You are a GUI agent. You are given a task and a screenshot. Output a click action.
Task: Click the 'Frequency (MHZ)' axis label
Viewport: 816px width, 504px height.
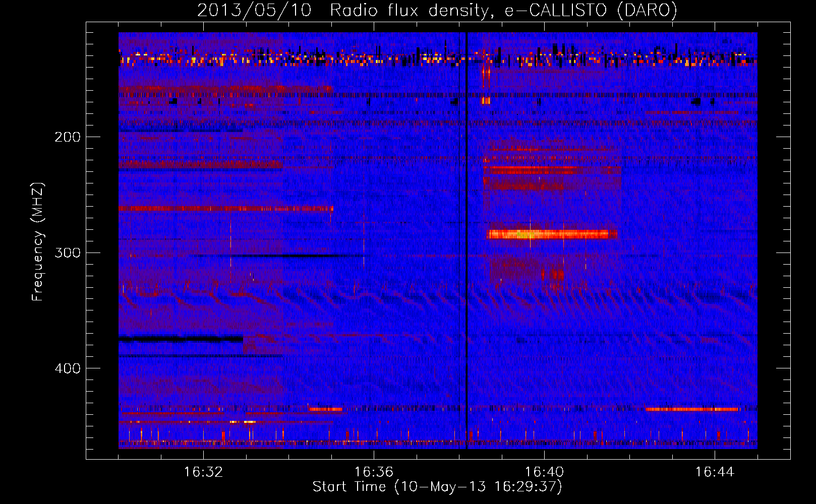[x=38, y=242]
